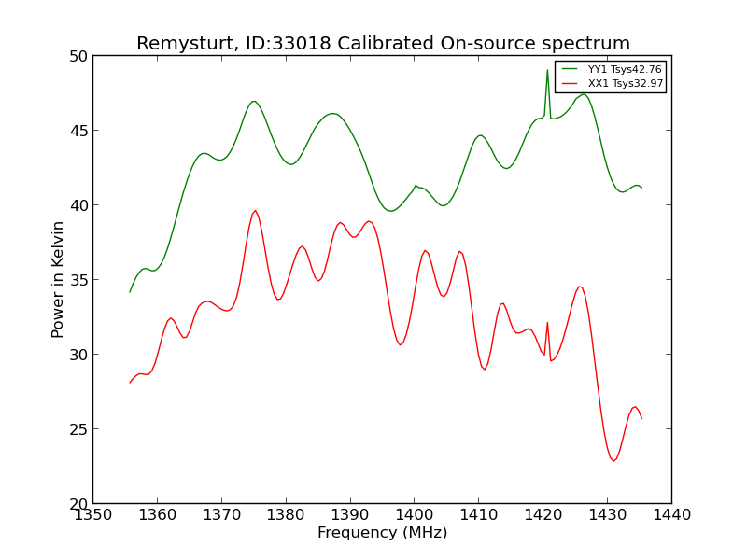Click the x-axis tick label 1370

221,515
